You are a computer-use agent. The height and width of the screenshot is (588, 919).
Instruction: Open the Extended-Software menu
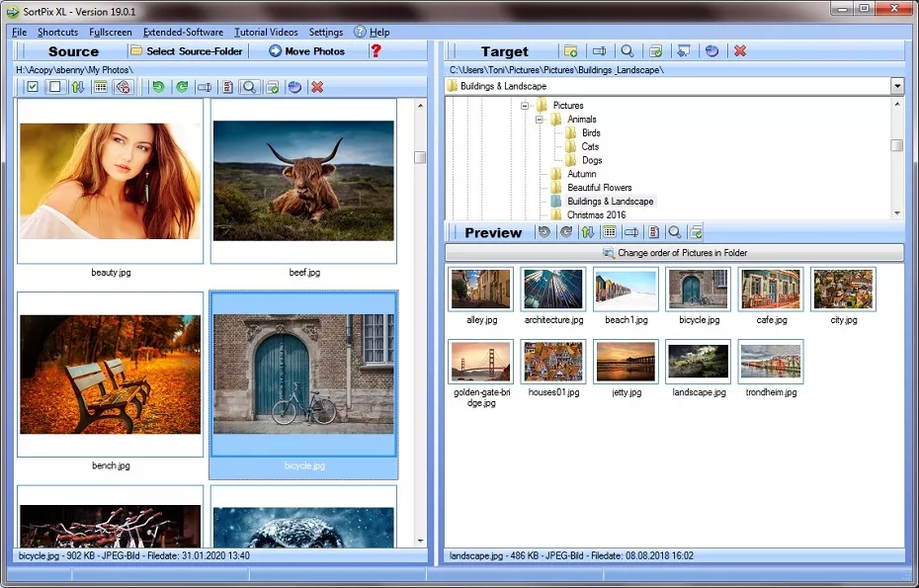pyautogui.click(x=183, y=32)
